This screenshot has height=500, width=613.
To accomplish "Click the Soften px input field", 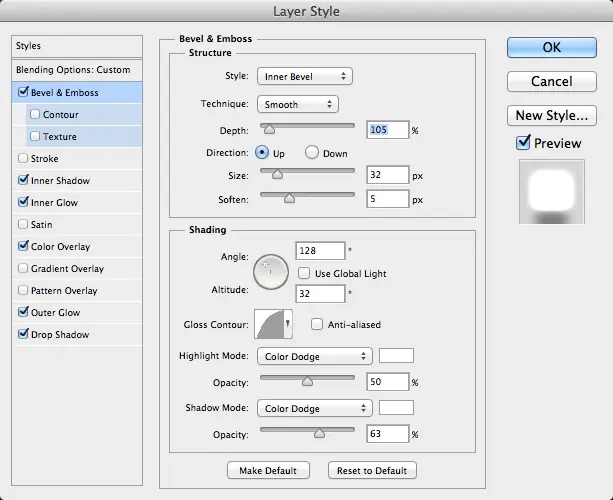I will [388, 199].
